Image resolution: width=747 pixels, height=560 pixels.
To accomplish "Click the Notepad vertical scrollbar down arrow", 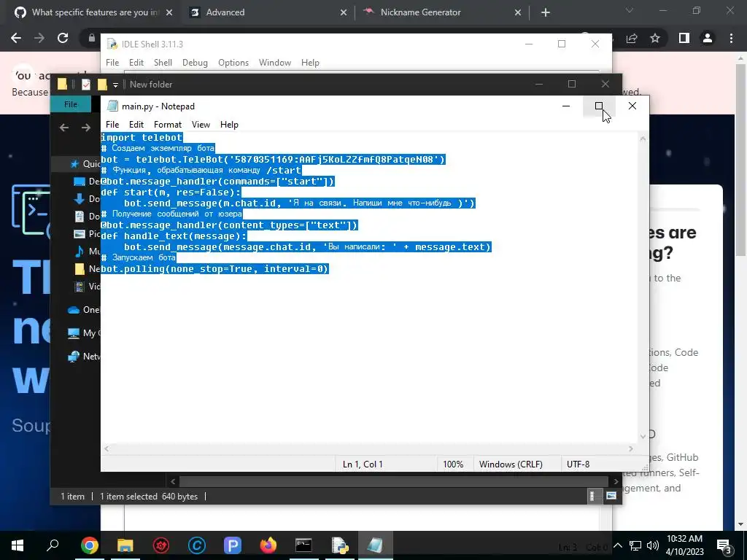I will [643, 436].
